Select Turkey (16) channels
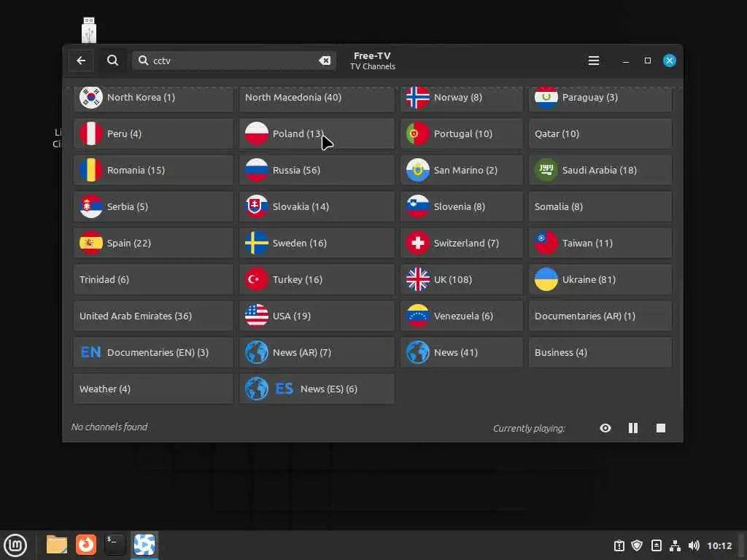 [317, 279]
